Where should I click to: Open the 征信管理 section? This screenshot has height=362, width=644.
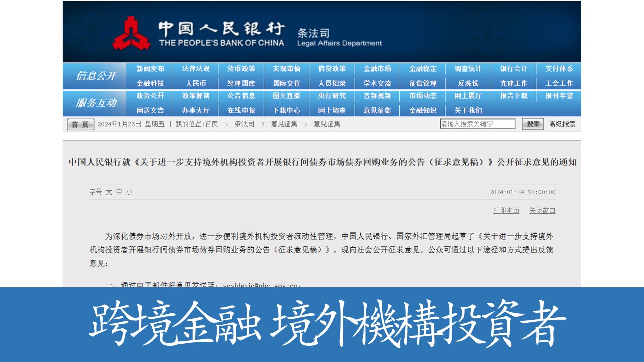(x=423, y=83)
